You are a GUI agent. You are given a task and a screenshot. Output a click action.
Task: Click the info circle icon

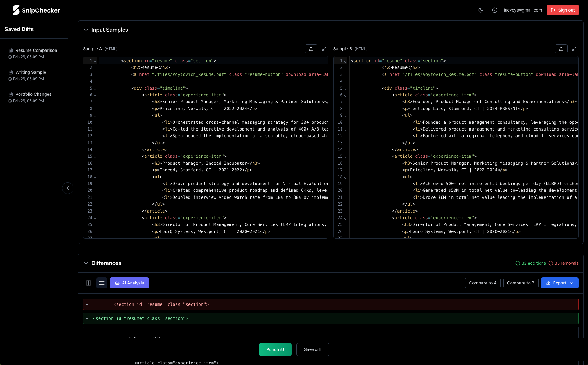click(495, 10)
